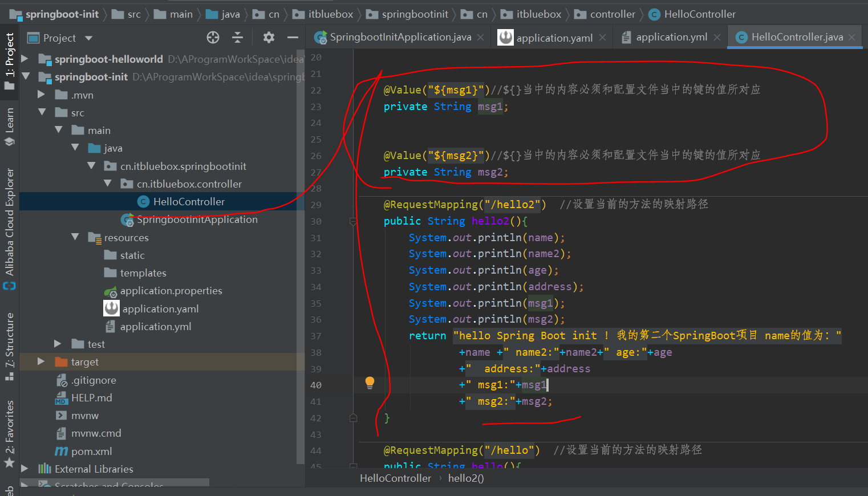The image size is (868, 496).
Task: Expand the target folder
Action: coord(41,361)
